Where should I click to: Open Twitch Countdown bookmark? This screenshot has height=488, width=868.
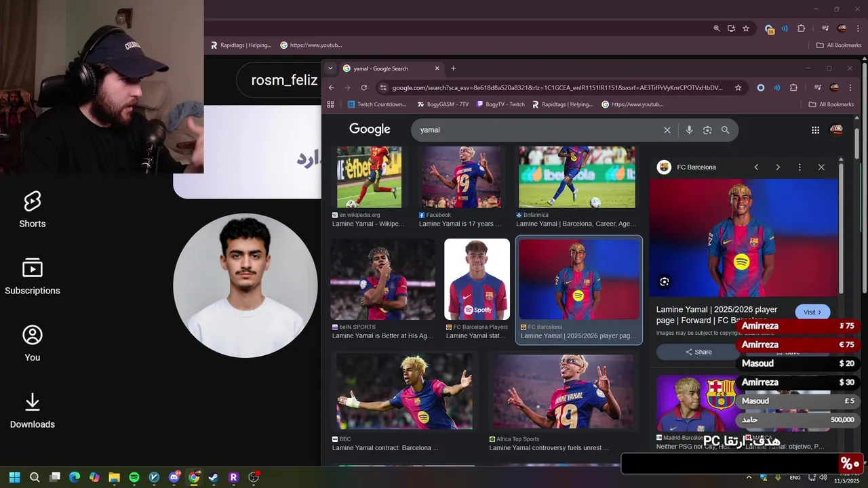(x=377, y=104)
